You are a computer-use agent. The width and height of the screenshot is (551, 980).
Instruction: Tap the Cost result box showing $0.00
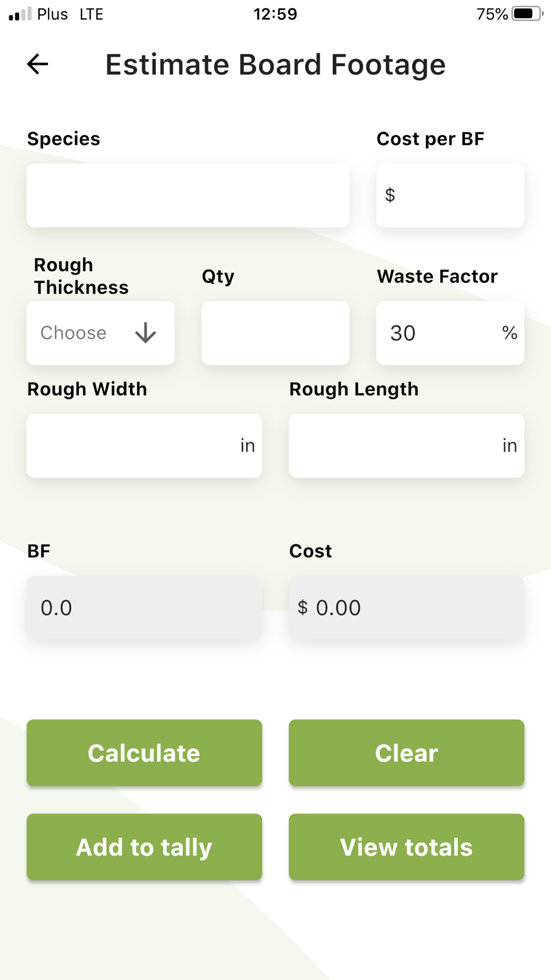pos(407,607)
